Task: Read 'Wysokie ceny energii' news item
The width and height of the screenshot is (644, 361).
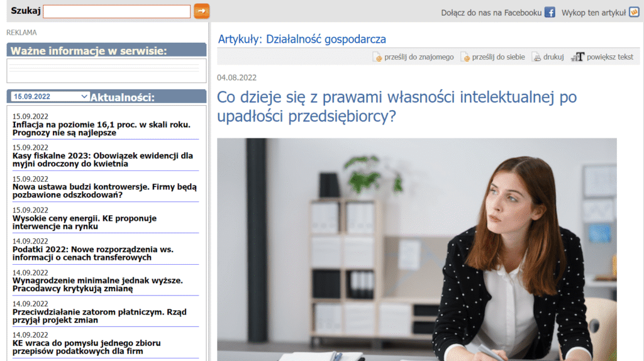Action: (84, 222)
